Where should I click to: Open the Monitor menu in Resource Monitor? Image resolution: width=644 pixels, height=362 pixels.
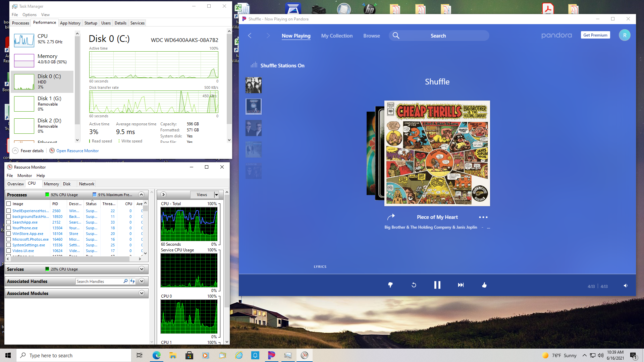[x=24, y=176]
